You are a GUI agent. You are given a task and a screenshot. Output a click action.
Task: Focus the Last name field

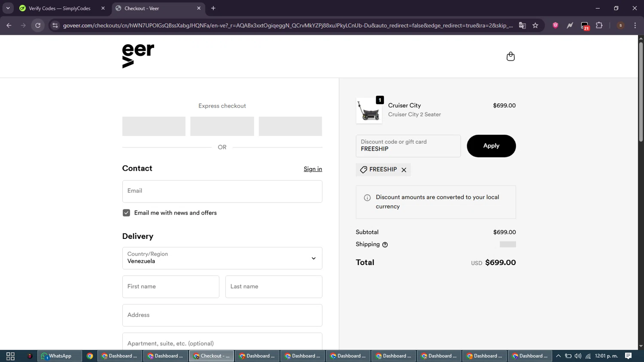(273, 287)
